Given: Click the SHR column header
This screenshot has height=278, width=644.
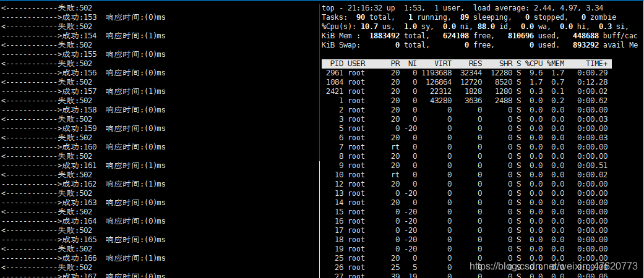Looking at the screenshot, I should pos(505,64).
